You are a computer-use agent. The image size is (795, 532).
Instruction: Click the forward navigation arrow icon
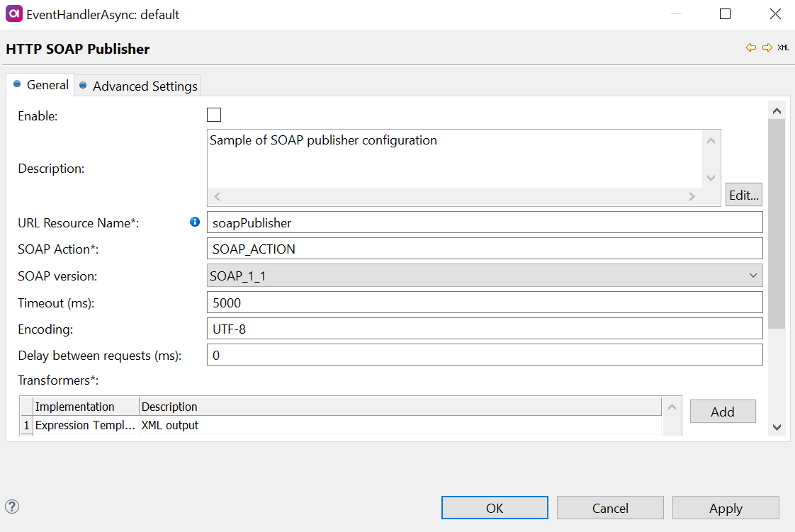point(767,48)
